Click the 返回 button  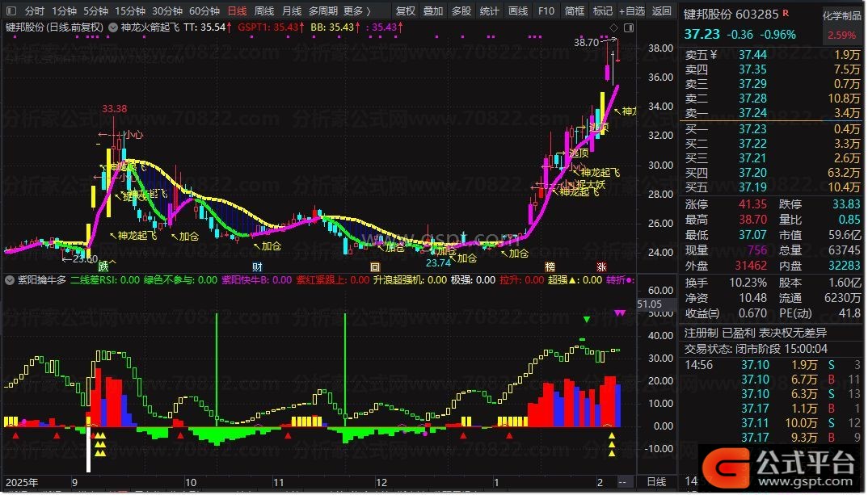(x=662, y=11)
